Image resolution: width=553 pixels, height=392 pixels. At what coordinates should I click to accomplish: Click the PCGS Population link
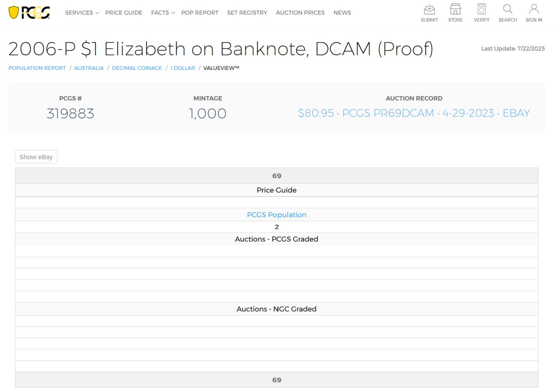click(276, 215)
